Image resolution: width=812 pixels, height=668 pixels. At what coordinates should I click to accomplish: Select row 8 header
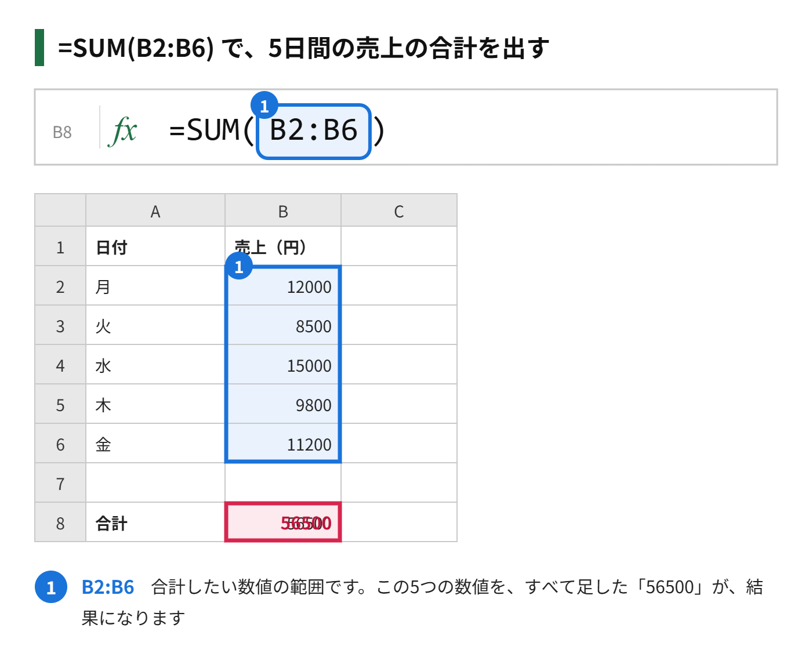pyautogui.click(x=60, y=522)
